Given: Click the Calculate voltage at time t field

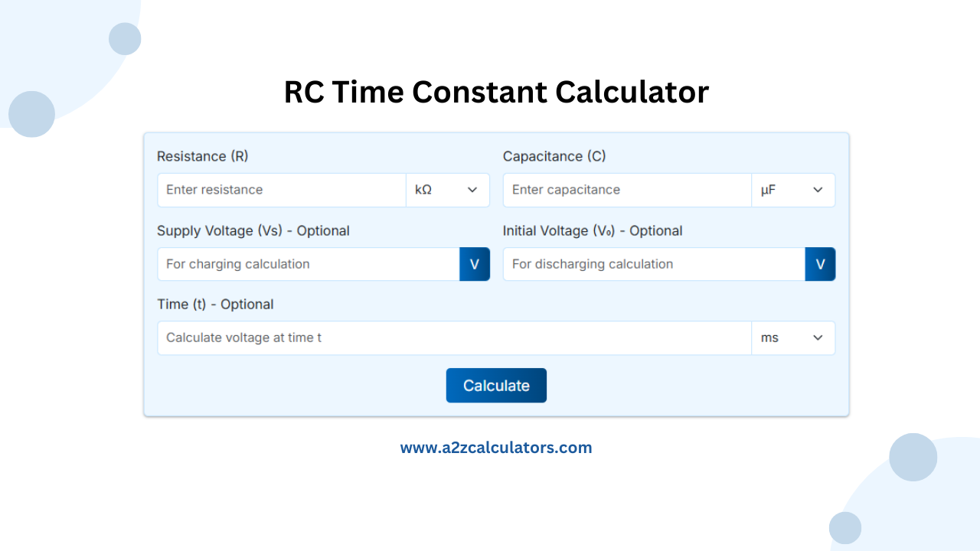Looking at the screenshot, I should [452, 337].
